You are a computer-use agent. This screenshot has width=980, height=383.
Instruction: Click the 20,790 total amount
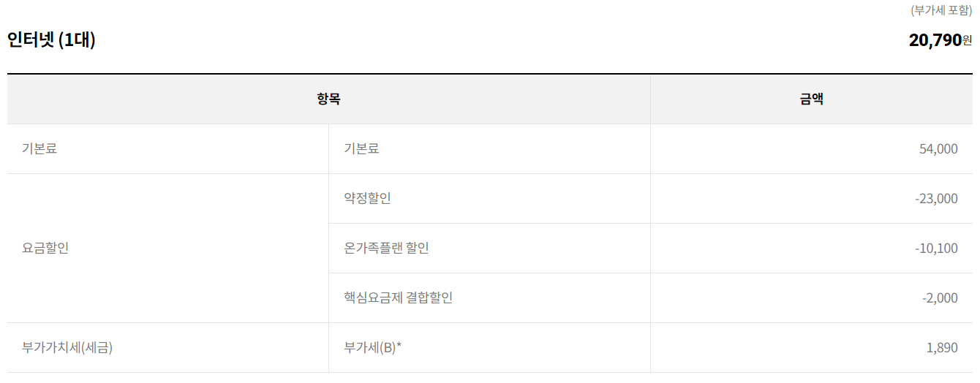[x=934, y=40]
